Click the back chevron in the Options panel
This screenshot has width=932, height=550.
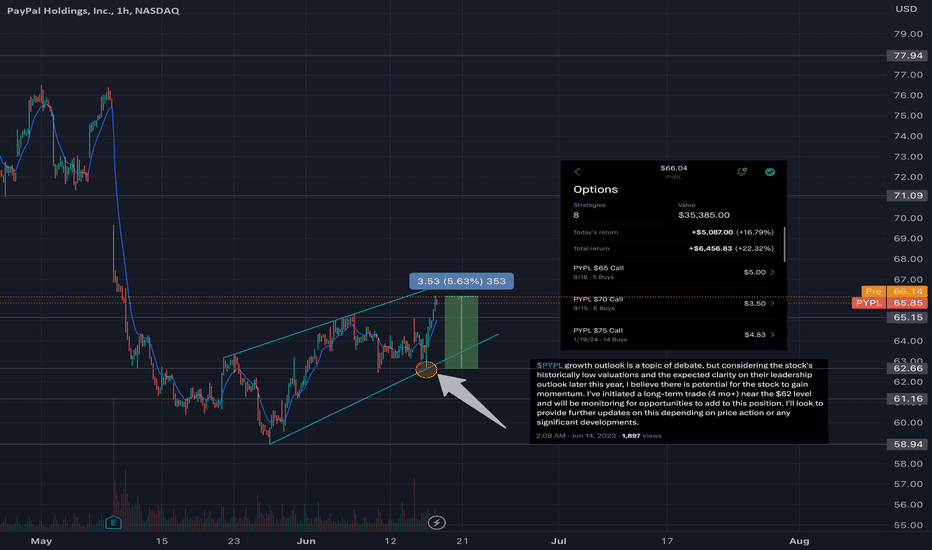coord(577,172)
